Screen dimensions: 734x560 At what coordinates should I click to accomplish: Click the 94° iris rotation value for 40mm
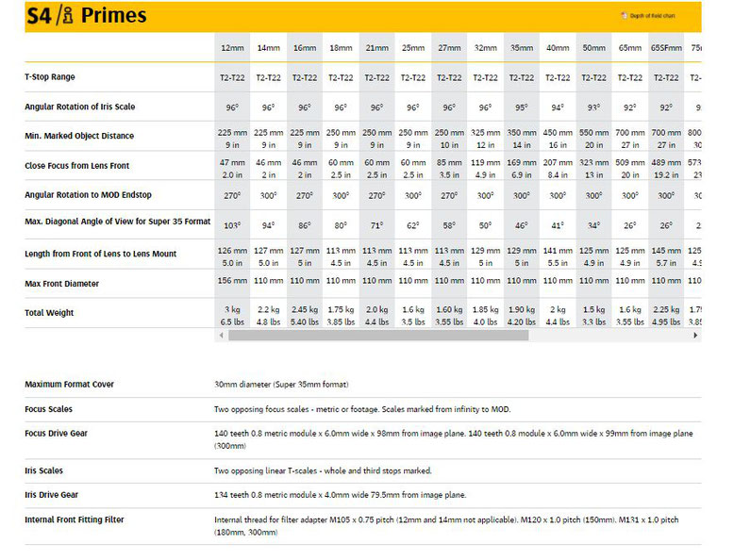click(558, 107)
